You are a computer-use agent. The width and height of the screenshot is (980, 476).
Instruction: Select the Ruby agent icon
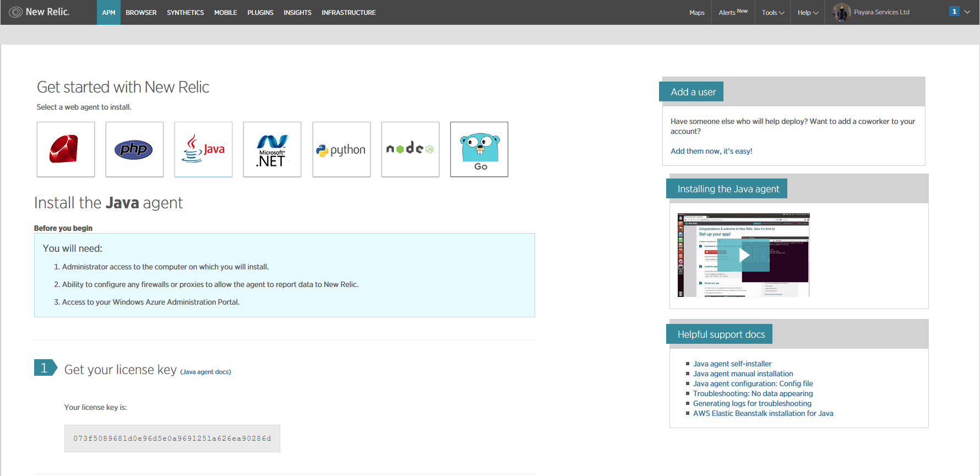coord(66,149)
